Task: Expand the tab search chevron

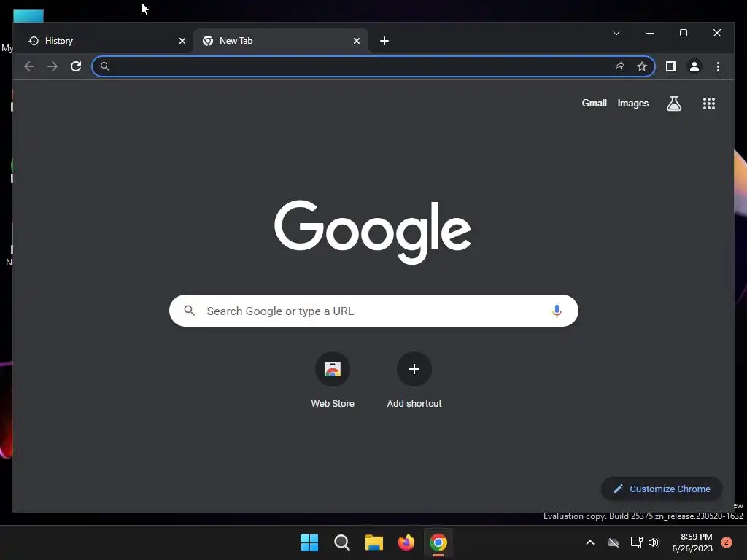Action: click(616, 33)
